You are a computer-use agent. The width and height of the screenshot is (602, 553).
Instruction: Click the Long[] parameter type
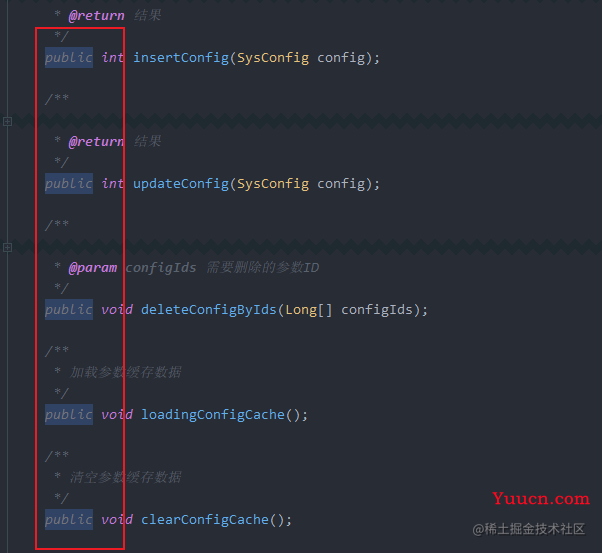[x=309, y=310]
